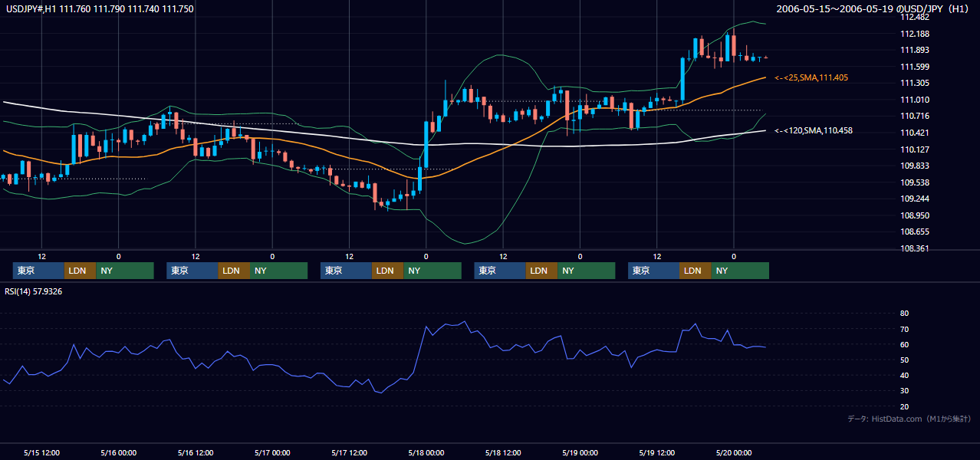Click the 5/19 12:00 date label
The width and height of the screenshot is (980, 460).
coord(657,453)
